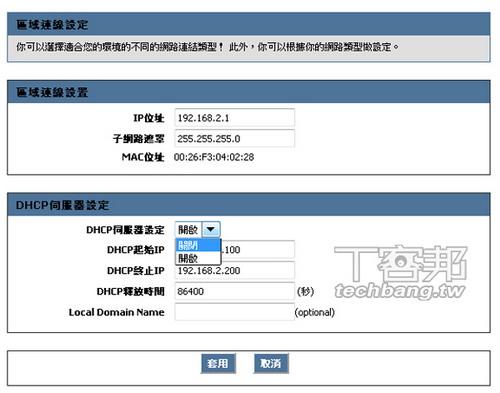Click the MAC address 00:26:F3:04:02:28 text
This screenshot has width=500, height=393.
[214, 157]
